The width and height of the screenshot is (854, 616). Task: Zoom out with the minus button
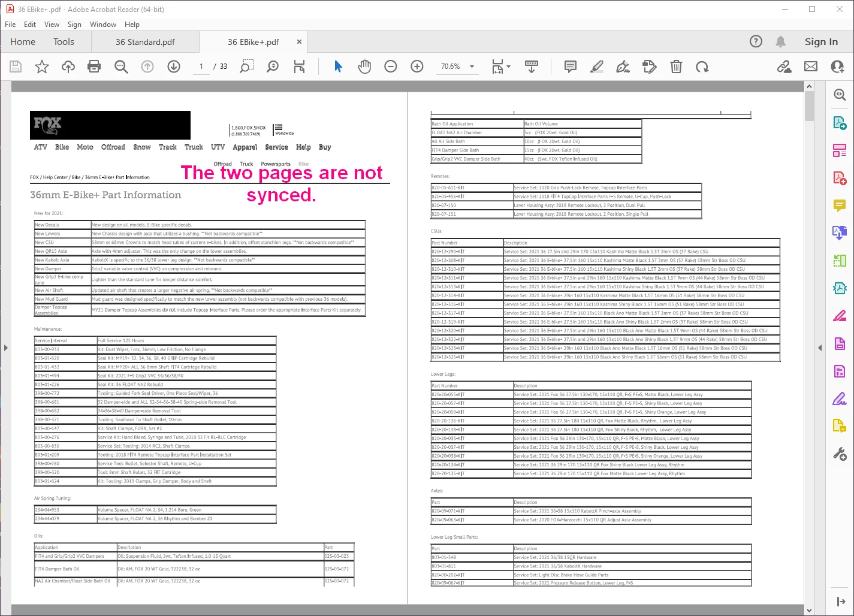click(391, 67)
